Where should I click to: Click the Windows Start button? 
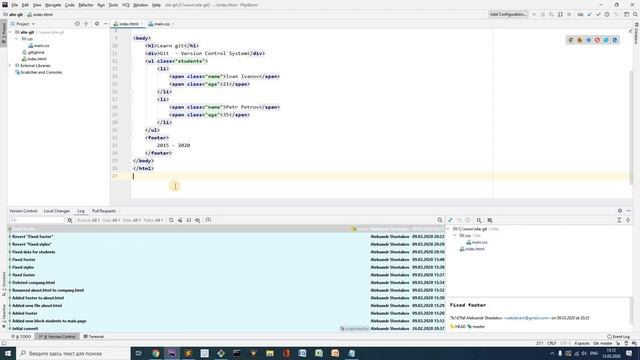coord(8,353)
